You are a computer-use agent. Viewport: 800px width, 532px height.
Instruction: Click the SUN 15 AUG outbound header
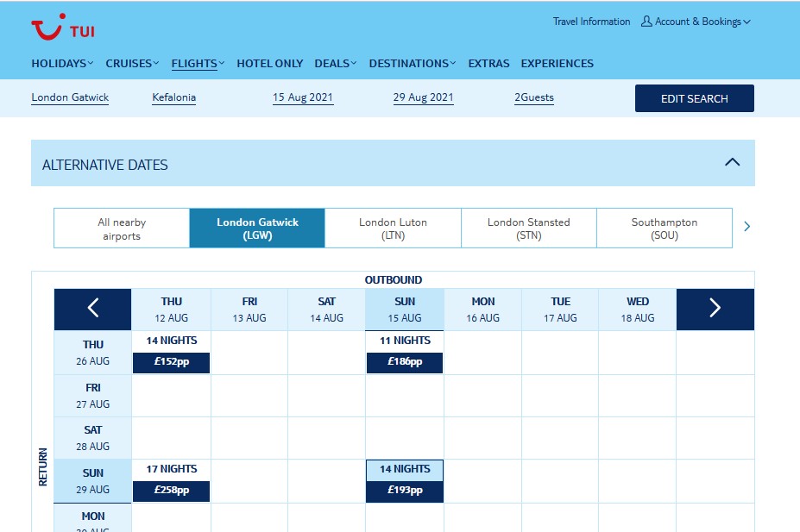(x=405, y=310)
